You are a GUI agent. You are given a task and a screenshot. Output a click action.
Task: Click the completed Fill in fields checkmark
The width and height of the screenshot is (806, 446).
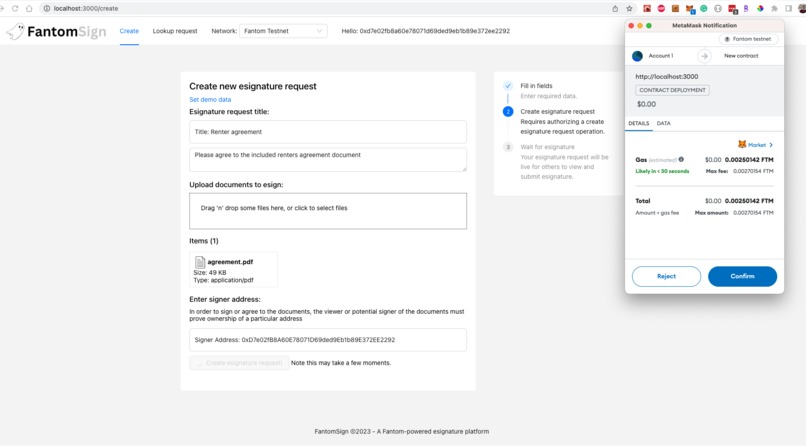click(x=508, y=86)
